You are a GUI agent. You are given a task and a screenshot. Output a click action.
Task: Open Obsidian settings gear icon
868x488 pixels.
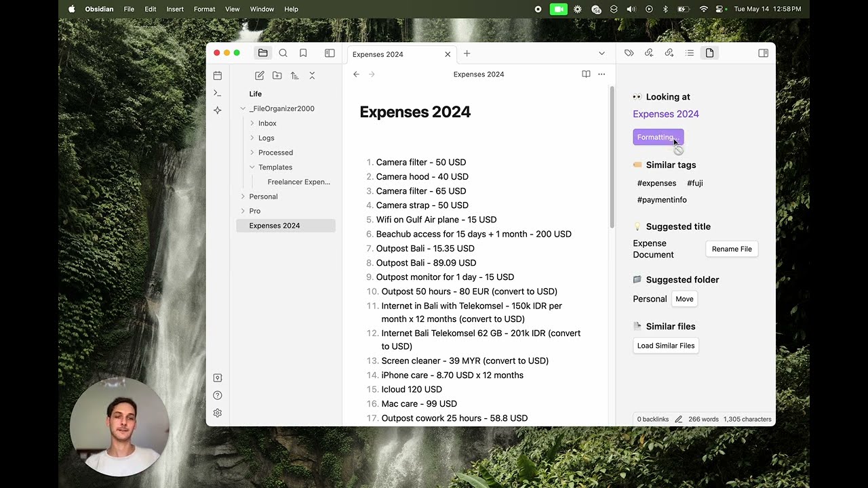(218, 413)
